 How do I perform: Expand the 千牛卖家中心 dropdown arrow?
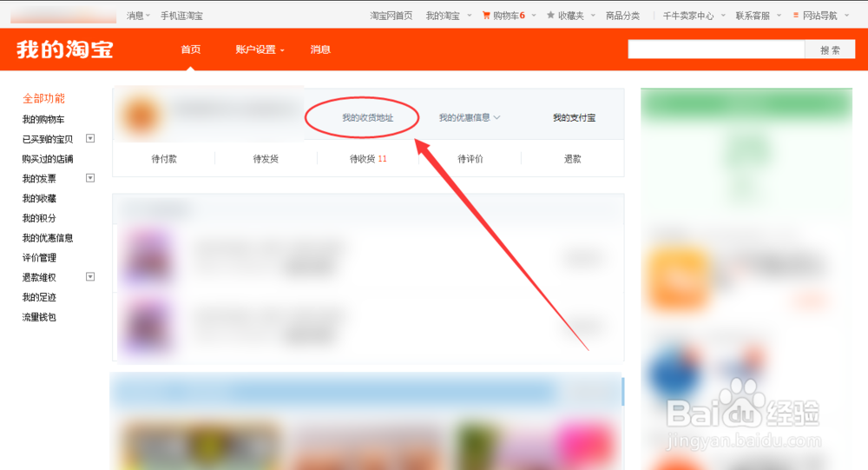pyautogui.click(x=723, y=16)
